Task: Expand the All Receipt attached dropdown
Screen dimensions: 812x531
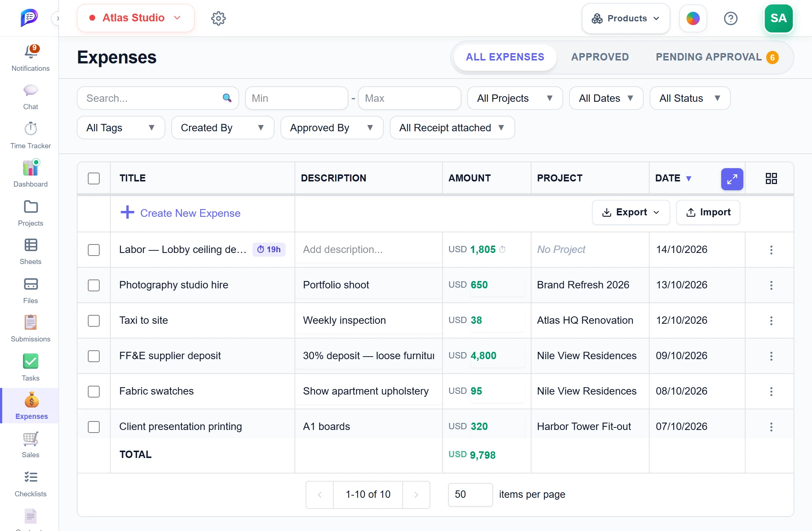Action: (452, 128)
